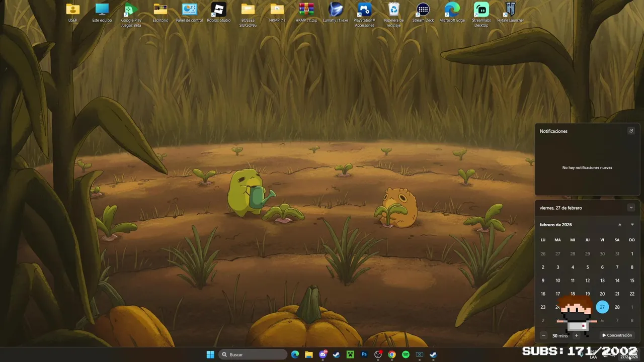Open the USER folder desktop icon
Image resolution: width=644 pixels, height=362 pixels.
coord(73,13)
